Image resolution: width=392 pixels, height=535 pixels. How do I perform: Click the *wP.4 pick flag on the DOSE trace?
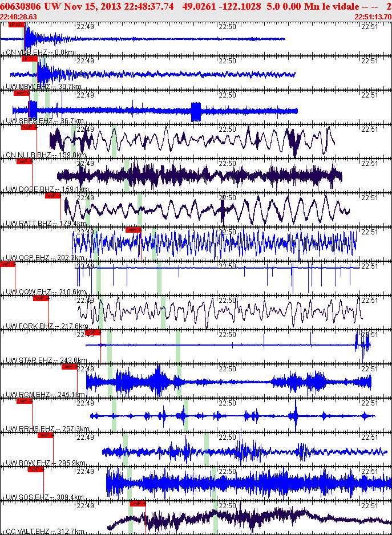(24, 161)
